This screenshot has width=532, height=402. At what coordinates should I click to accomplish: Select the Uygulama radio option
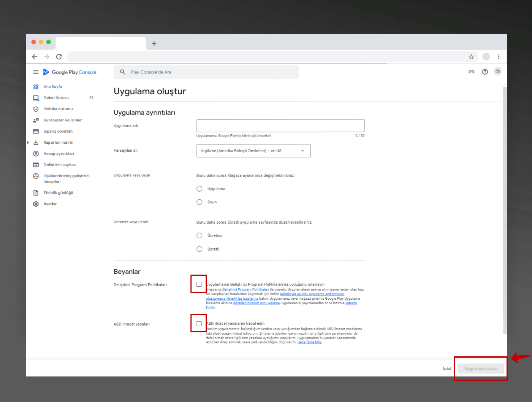(x=199, y=189)
